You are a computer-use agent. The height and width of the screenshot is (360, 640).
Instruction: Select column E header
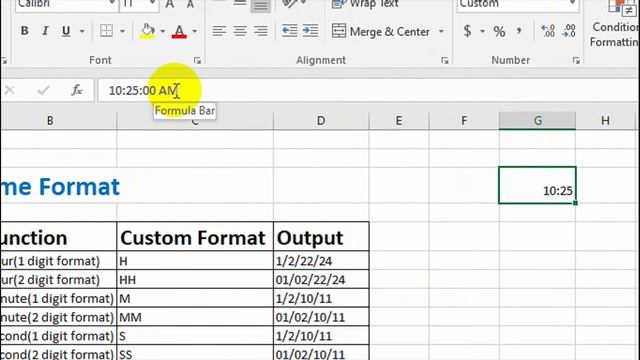pos(399,121)
